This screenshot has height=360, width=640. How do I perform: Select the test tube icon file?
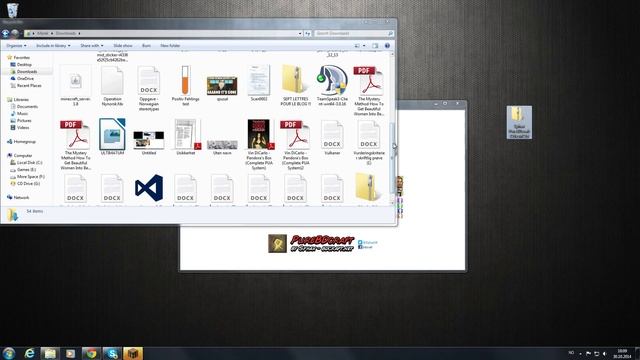tap(186, 86)
